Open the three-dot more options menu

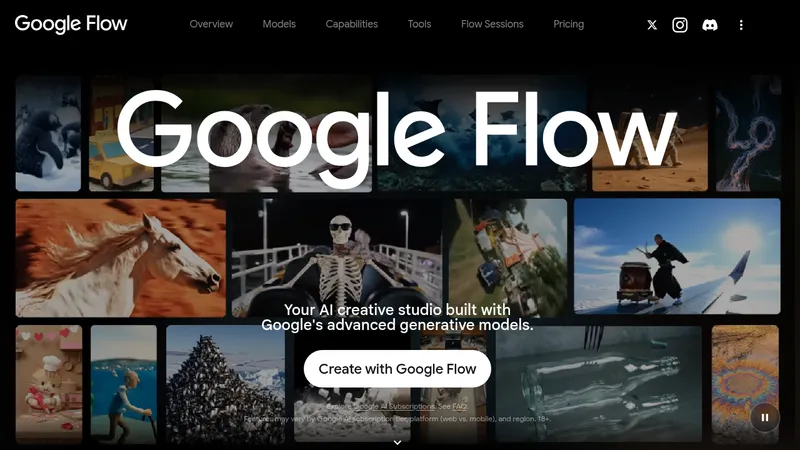click(741, 25)
